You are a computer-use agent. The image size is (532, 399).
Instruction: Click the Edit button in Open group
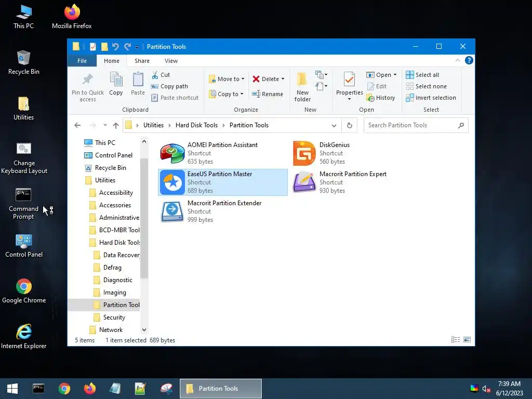click(377, 86)
